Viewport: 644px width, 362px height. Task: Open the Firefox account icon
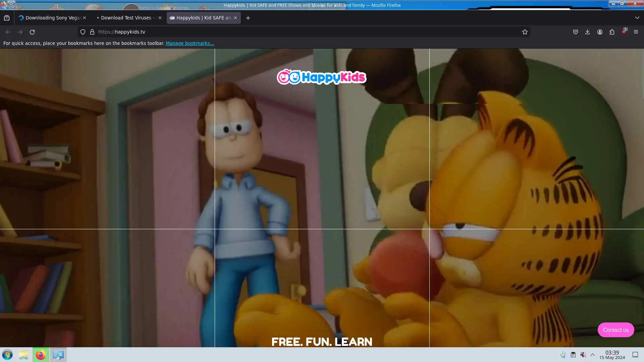click(x=600, y=32)
